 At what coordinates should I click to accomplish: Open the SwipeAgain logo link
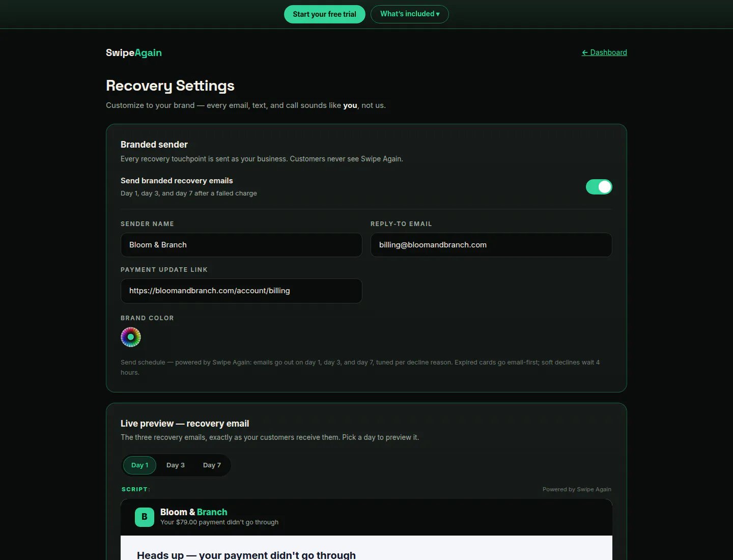click(134, 52)
